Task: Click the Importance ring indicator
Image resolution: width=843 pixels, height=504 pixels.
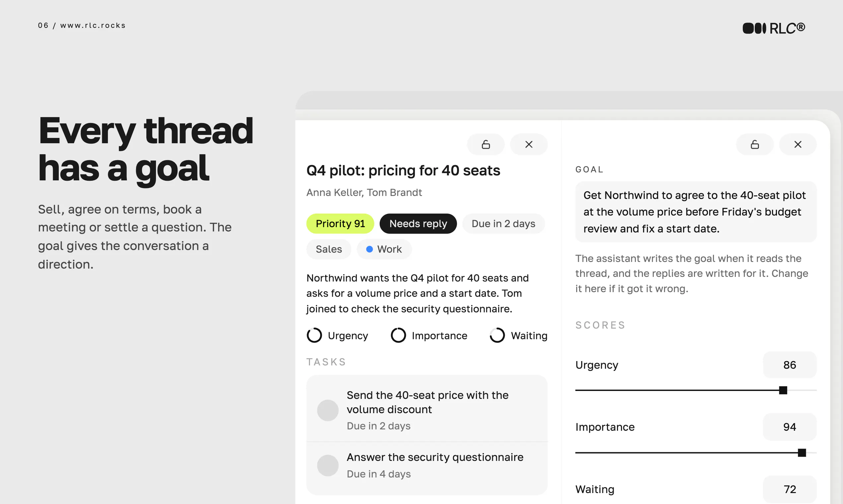Action: pyautogui.click(x=398, y=335)
